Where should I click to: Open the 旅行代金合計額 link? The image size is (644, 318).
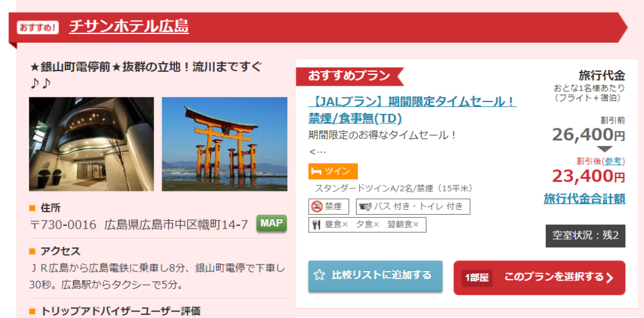pyautogui.click(x=584, y=199)
